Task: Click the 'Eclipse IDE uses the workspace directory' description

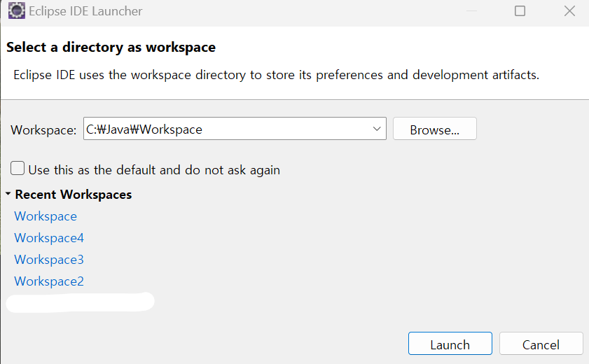Action: pos(276,75)
